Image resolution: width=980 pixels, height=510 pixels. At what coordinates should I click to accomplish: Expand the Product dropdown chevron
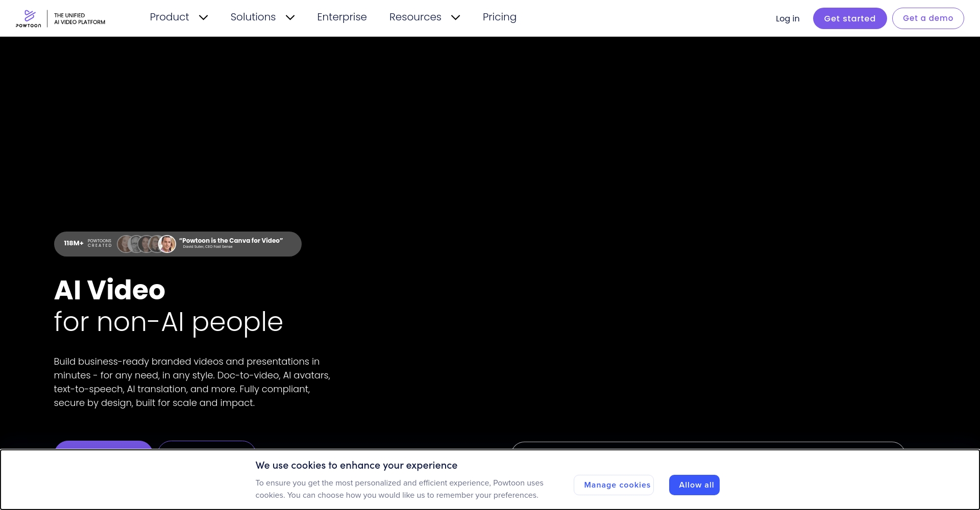tap(203, 18)
